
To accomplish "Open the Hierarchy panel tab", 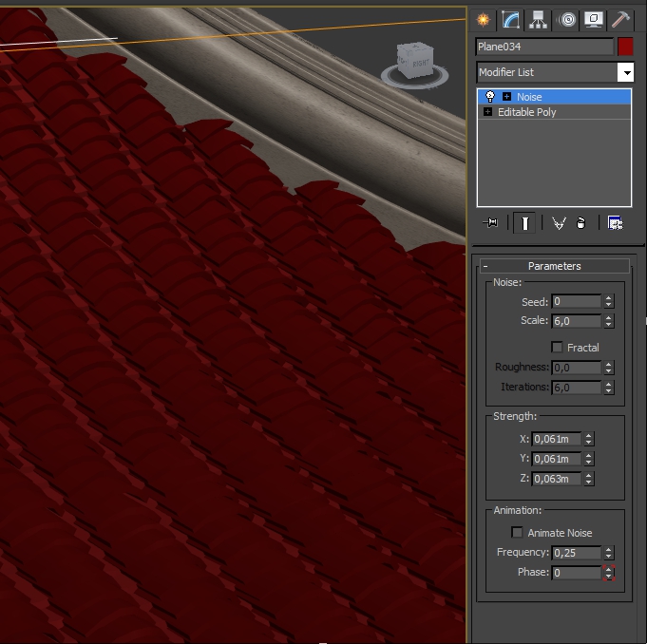I will (x=538, y=19).
